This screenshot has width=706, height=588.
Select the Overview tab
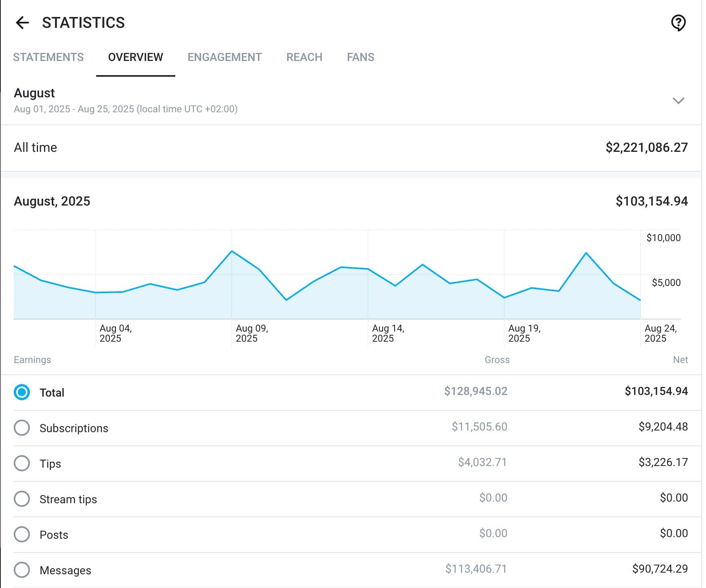coord(135,57)
